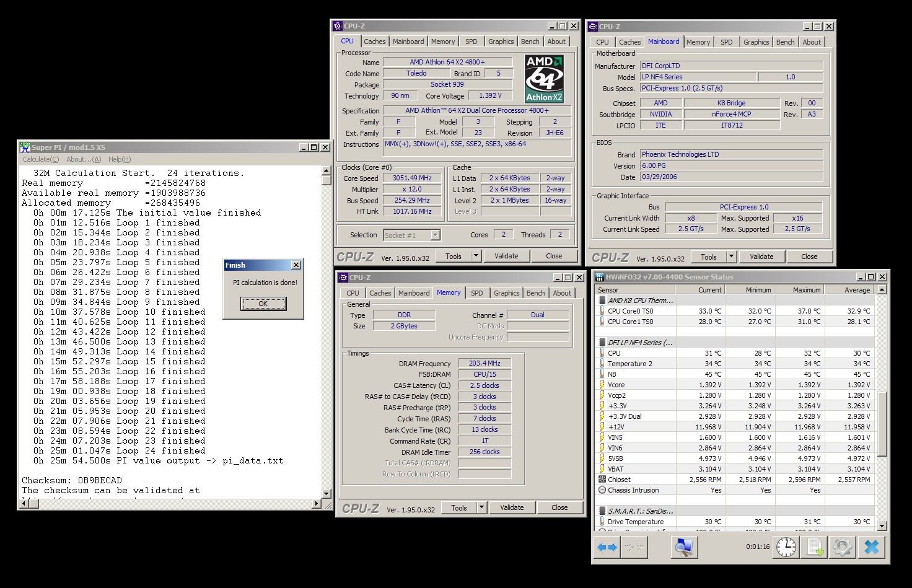The height and width of the screenshot is (588, 912).
Task: Click the HWiNFO Maximum column header
Action: pyautogui.click(x=799, y=290)
